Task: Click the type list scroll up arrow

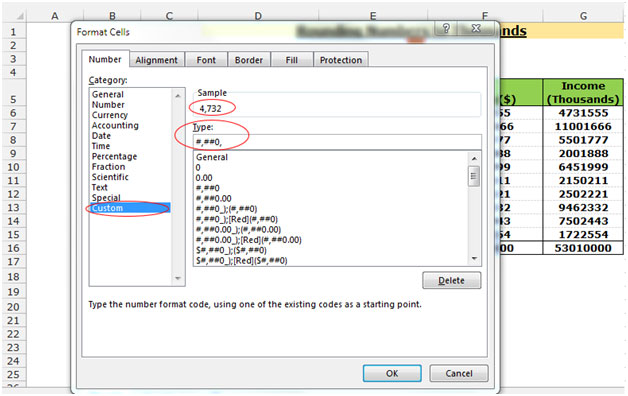Action: (x=474, y=159)
